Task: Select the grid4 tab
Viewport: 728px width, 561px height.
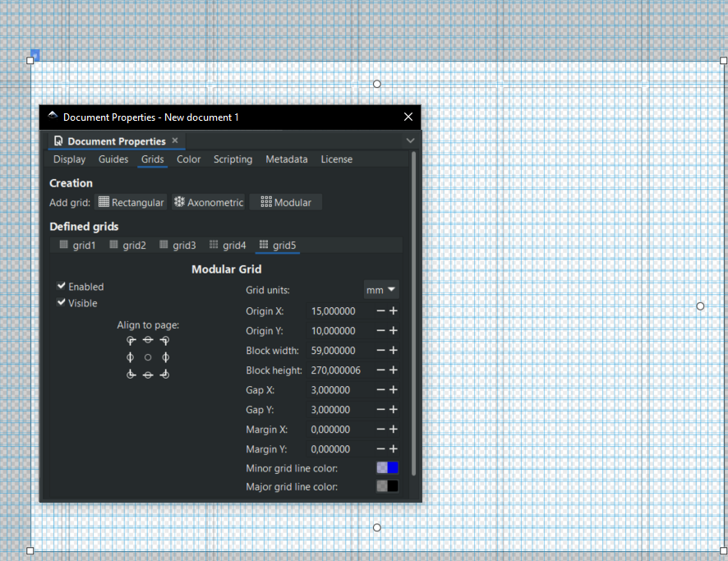Action: pyautogui.click(x=228, y=245)
